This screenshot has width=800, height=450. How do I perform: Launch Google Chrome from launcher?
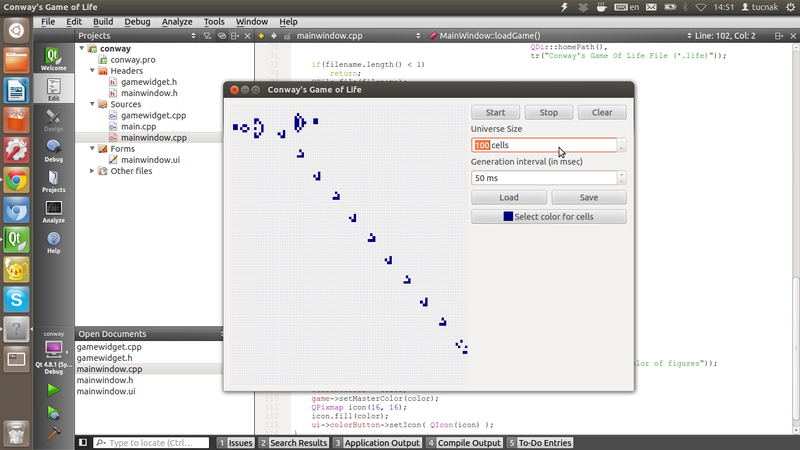tap(16, 180)
